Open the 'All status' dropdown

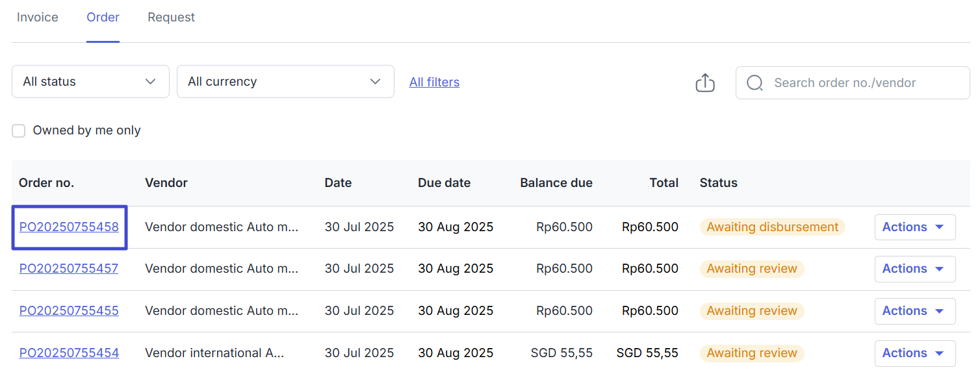coord(90,82)
